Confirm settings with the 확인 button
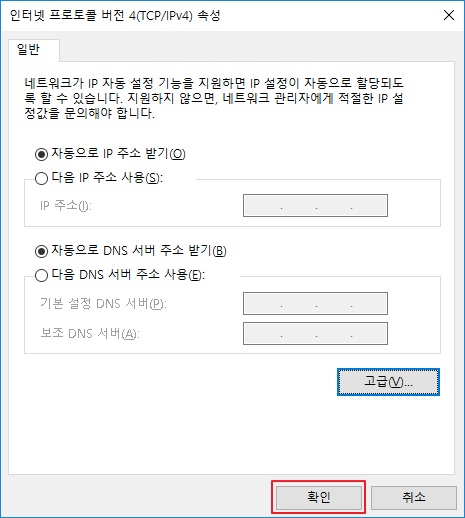 pyautogui.click(x=319, y=497)
